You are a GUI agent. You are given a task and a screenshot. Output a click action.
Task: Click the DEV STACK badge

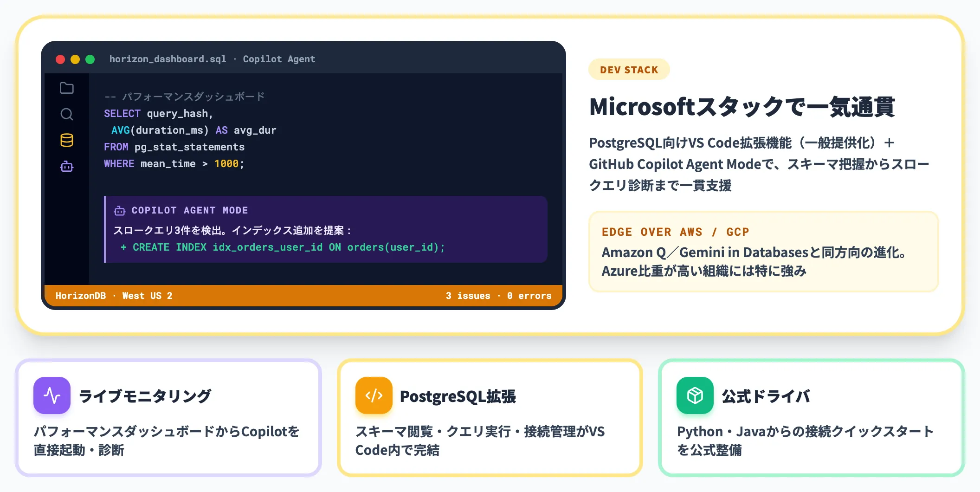tap(629, 70)
